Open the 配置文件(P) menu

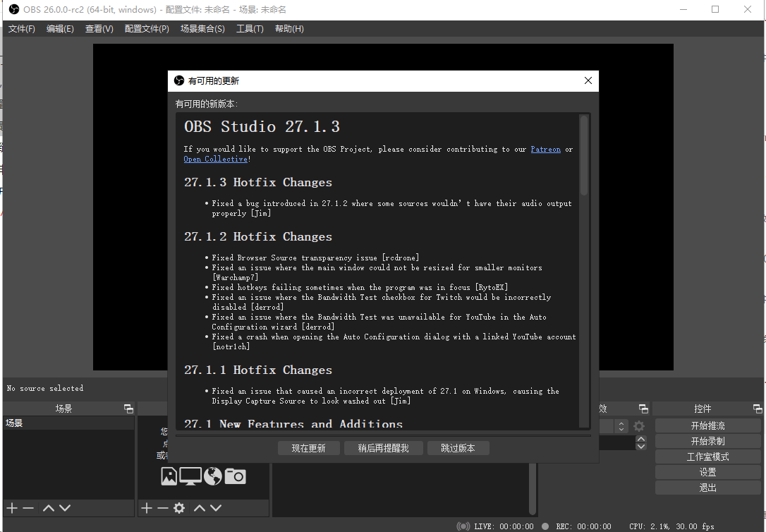pos(147,29)
